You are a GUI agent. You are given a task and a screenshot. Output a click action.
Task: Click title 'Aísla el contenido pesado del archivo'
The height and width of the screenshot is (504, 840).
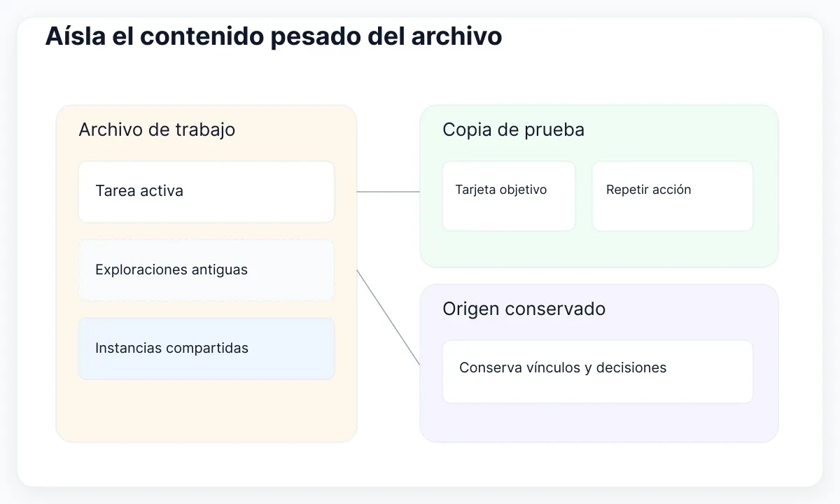coord(274,36)
